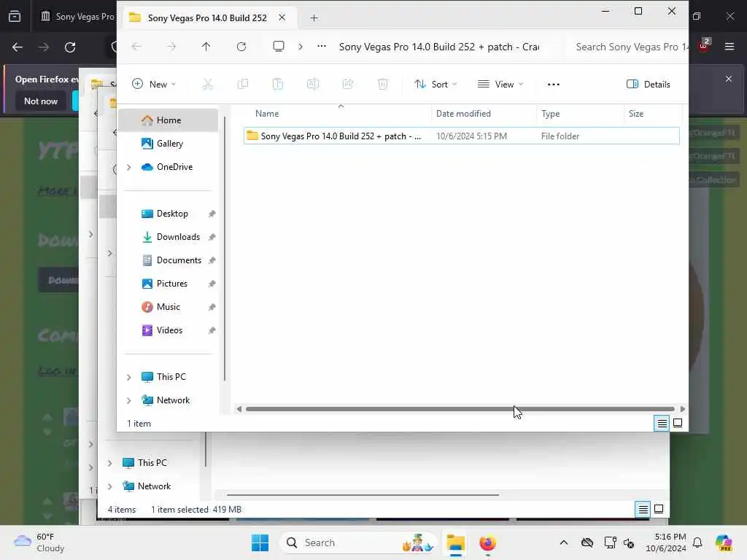Add a new File Explorer tab
The width and height of the screenshot is (747, 560).
(x=314, y=18)
